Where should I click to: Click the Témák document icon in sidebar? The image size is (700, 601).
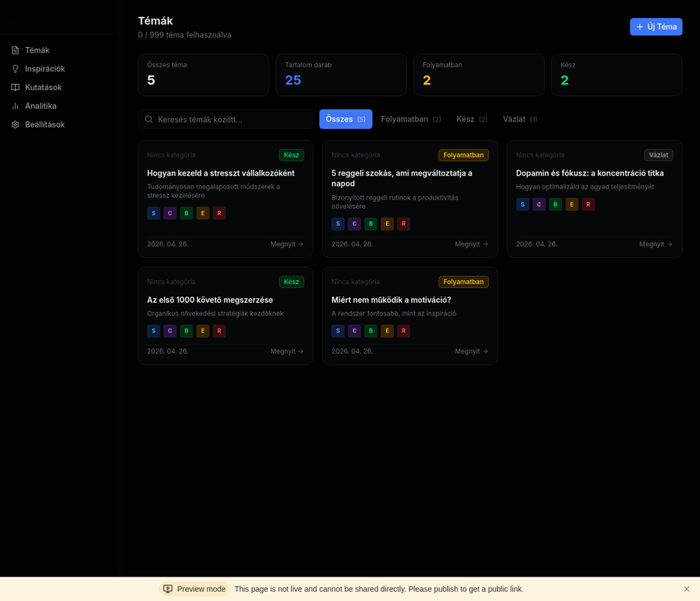[15, 50]
